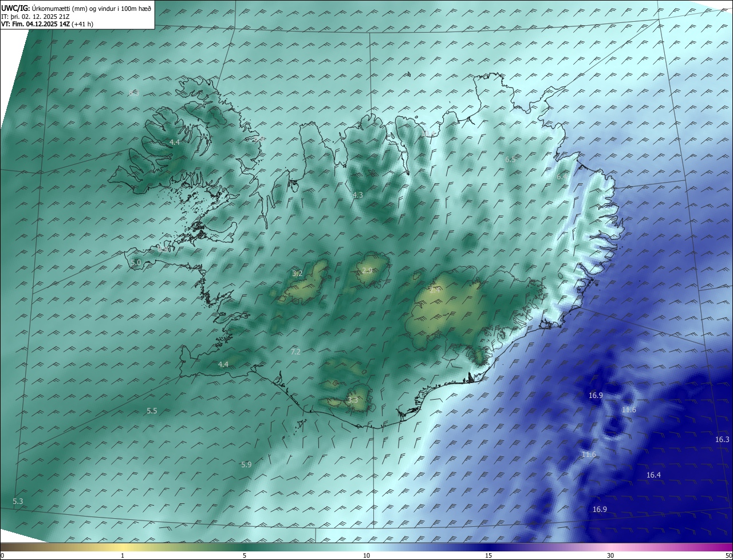
Task: Click the 3.2 value on Langjökull glacier
Action: pyautogui.click(x=297, y=274)
